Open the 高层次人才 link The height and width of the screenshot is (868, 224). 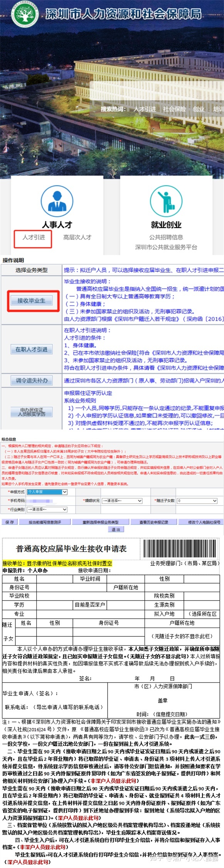click(x=77, y=237)
